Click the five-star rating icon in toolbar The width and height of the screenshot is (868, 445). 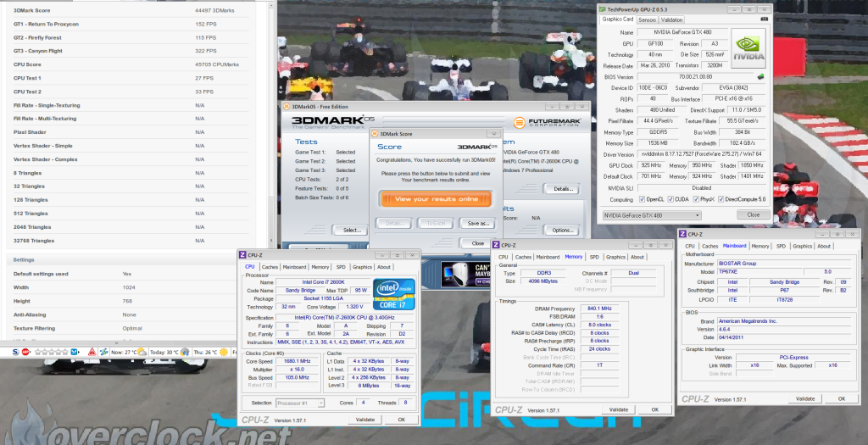pyautogui.click(x=51, y=352)
